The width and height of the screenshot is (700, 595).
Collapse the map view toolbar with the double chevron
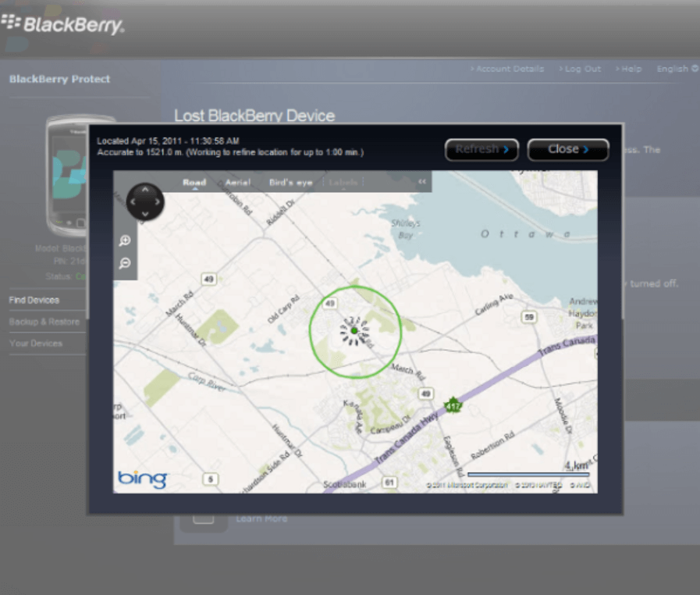click(422, 182)
